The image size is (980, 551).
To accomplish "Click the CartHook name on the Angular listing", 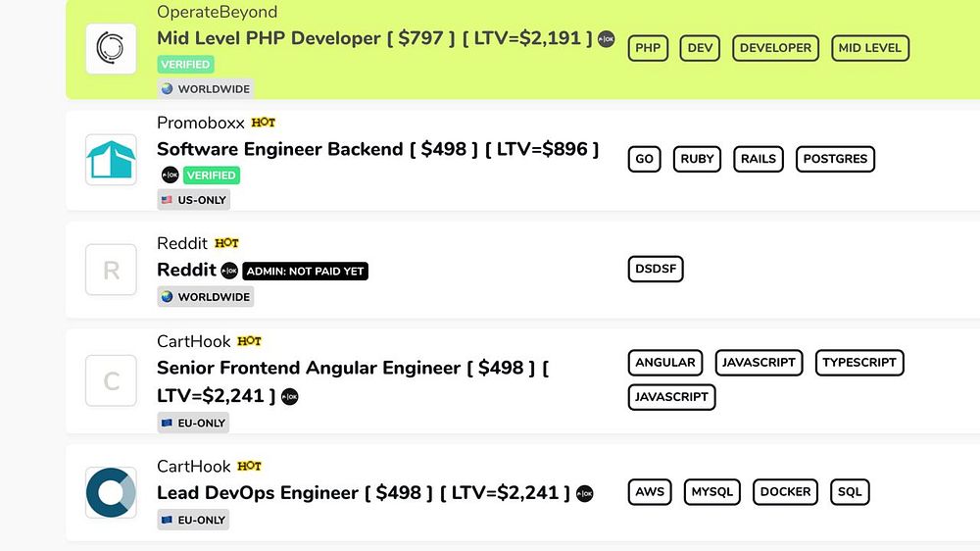I will pyautogui.click(x=194, y=341).
